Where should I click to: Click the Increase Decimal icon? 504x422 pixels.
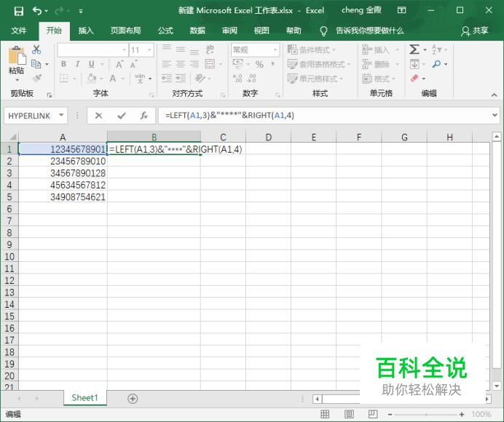[237, 78]
